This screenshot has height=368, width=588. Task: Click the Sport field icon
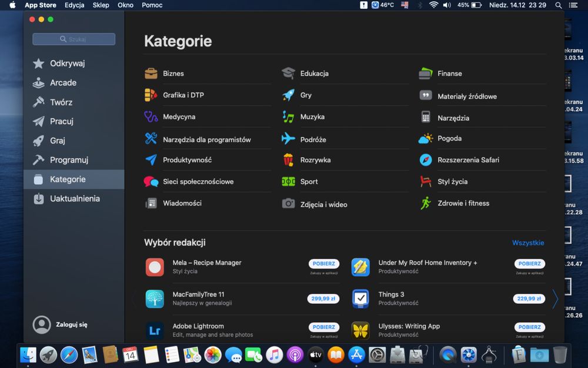(288, 181)
